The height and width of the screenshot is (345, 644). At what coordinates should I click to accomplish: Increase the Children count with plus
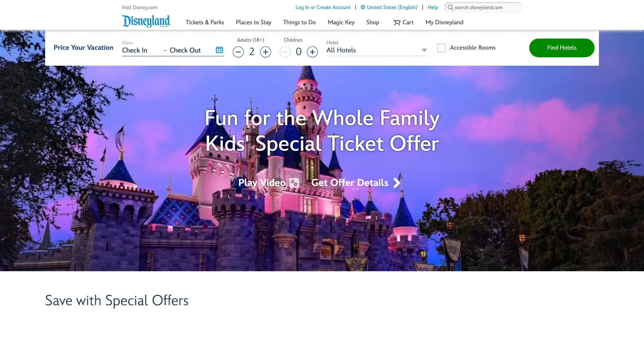tap(312, 52)
